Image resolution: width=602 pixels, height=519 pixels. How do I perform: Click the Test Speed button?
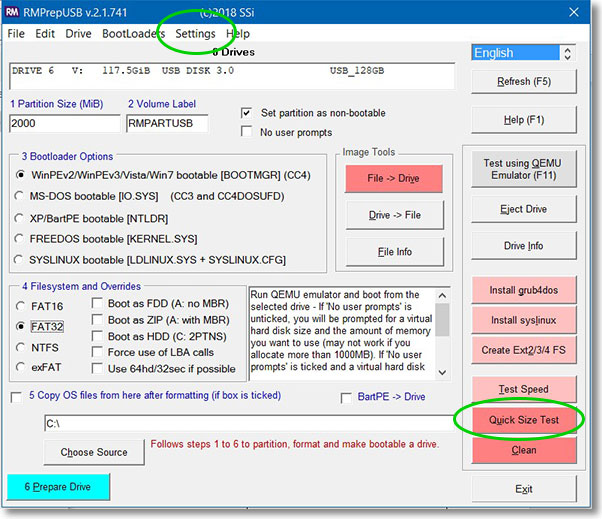[524, 389]
